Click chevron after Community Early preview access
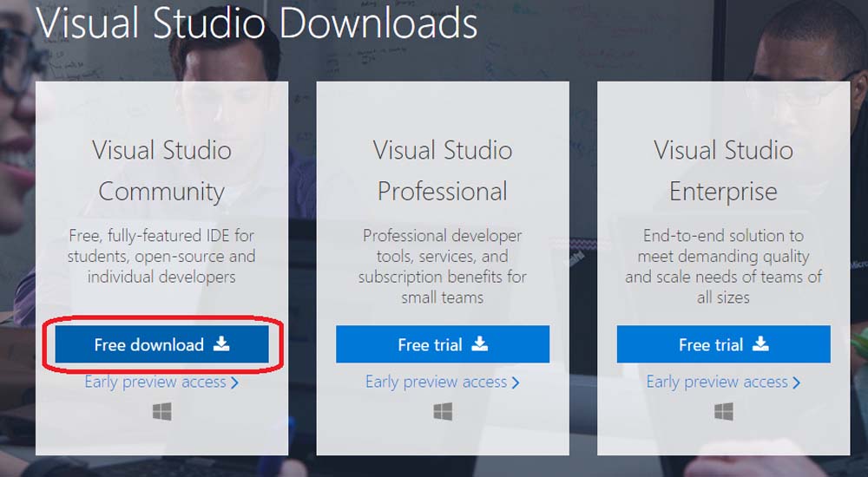 tap(234, 383)
